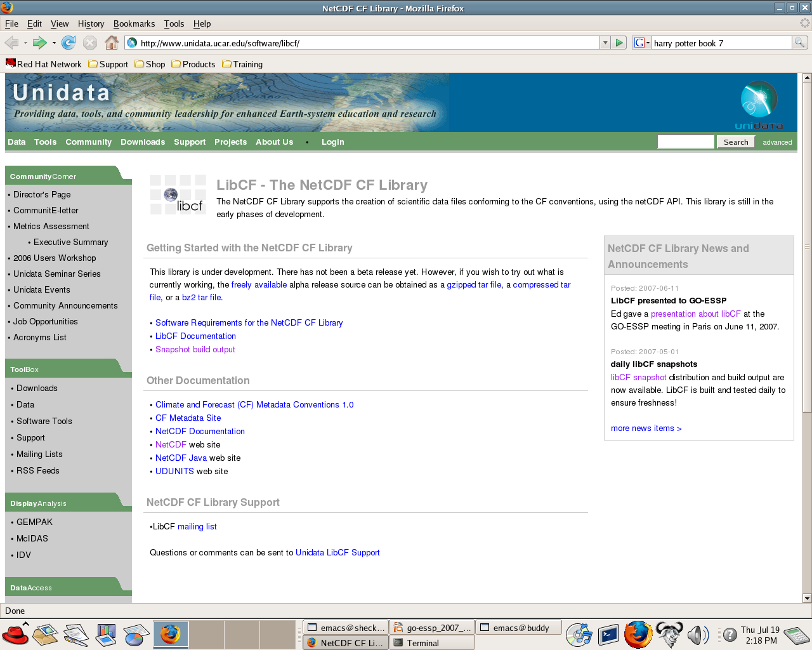Open the volume control speaker icon
This screenshot has width=812, height=650.
click(x=698, y=634)
